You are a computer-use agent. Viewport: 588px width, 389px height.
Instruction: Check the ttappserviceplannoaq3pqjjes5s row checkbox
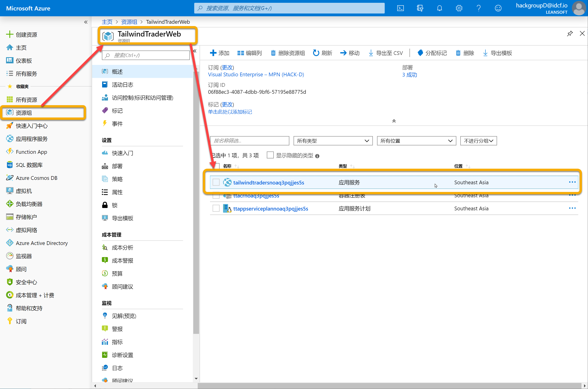click(x=216, y=208)
